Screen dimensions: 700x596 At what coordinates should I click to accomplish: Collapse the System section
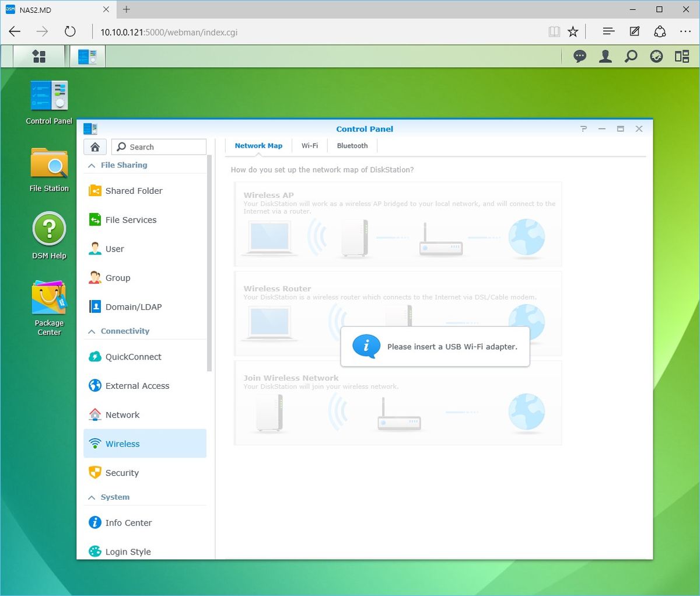point(92,498)
